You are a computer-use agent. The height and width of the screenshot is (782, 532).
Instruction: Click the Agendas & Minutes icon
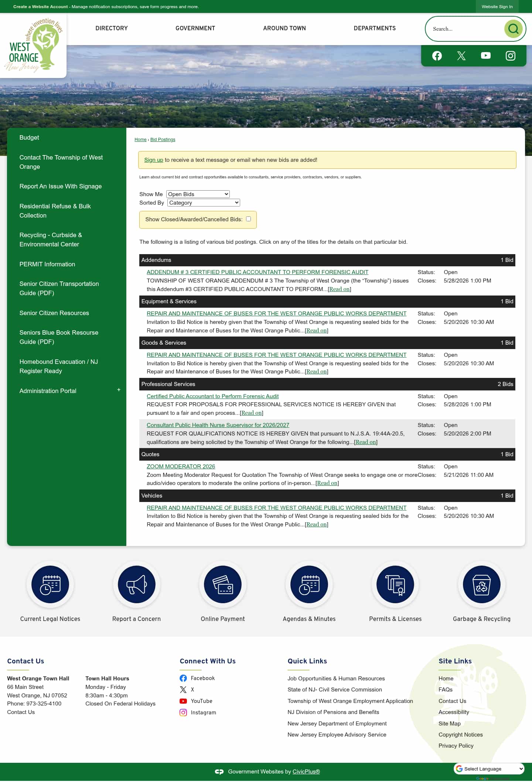309,584
